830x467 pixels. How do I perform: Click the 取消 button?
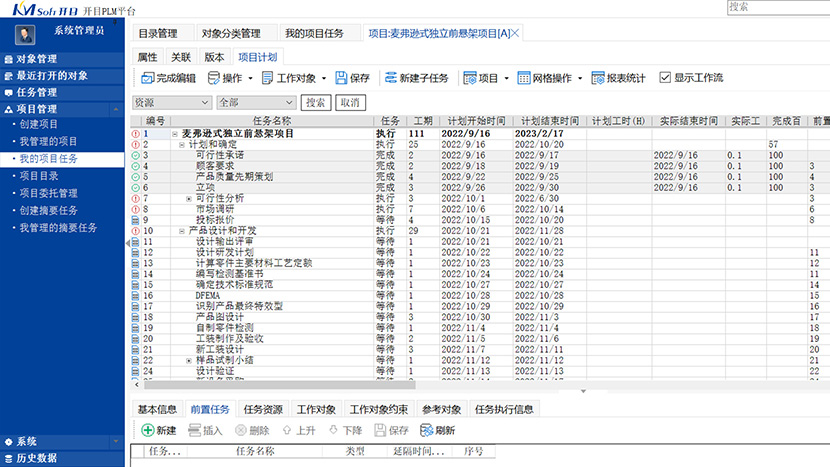pyautogui.click(x=349, y=102)
